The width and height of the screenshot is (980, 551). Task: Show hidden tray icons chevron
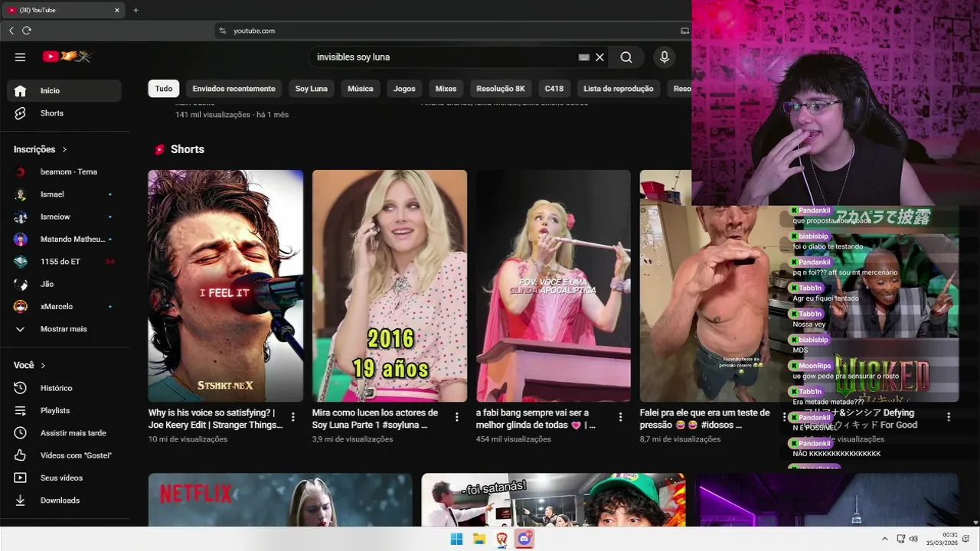click(885, 539)
